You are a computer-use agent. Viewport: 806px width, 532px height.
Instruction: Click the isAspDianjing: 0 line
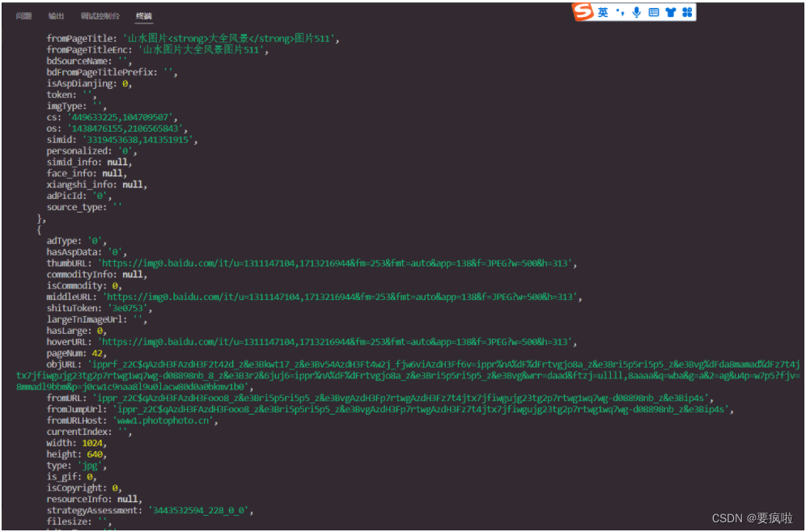pos(90,84)
